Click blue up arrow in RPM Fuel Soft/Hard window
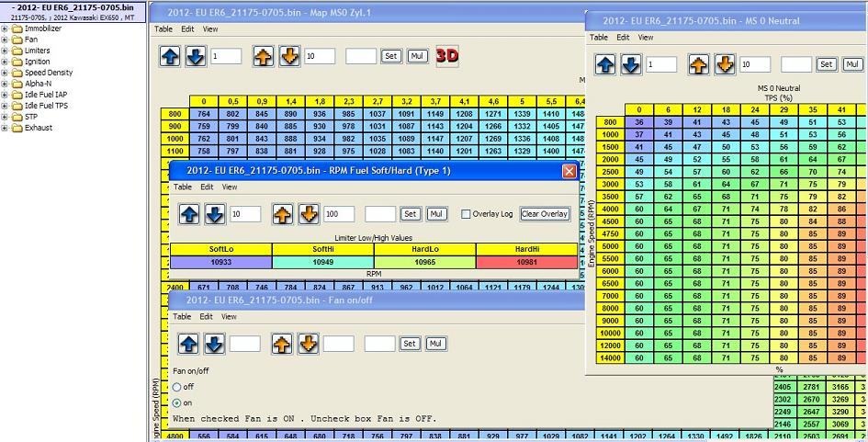The image size is (868, 442). tap(190, 214)
